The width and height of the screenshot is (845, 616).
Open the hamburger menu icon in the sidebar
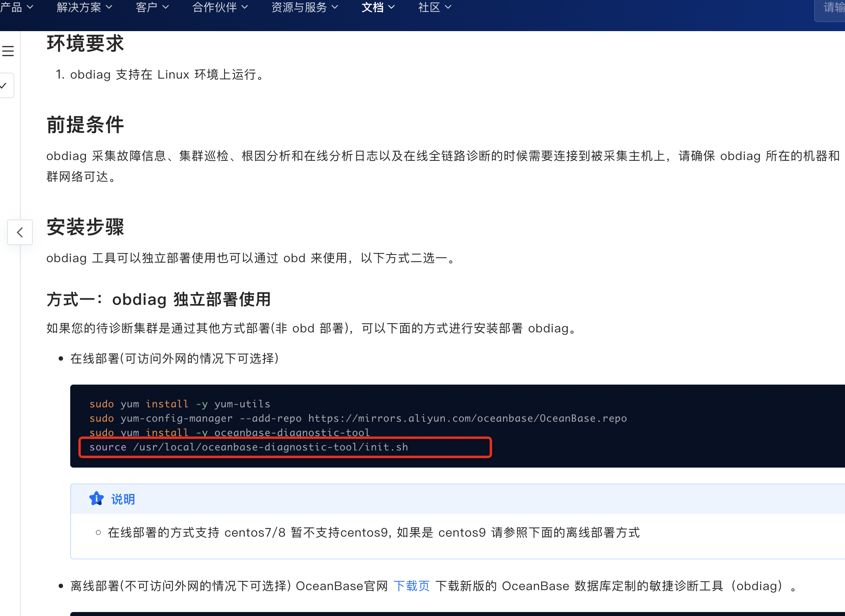(x=8, y=51)
